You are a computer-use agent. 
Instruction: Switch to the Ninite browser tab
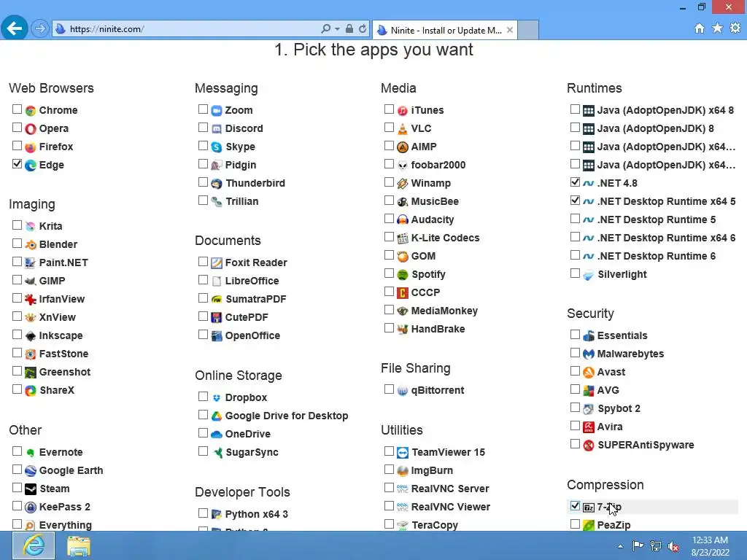point(445,30)
